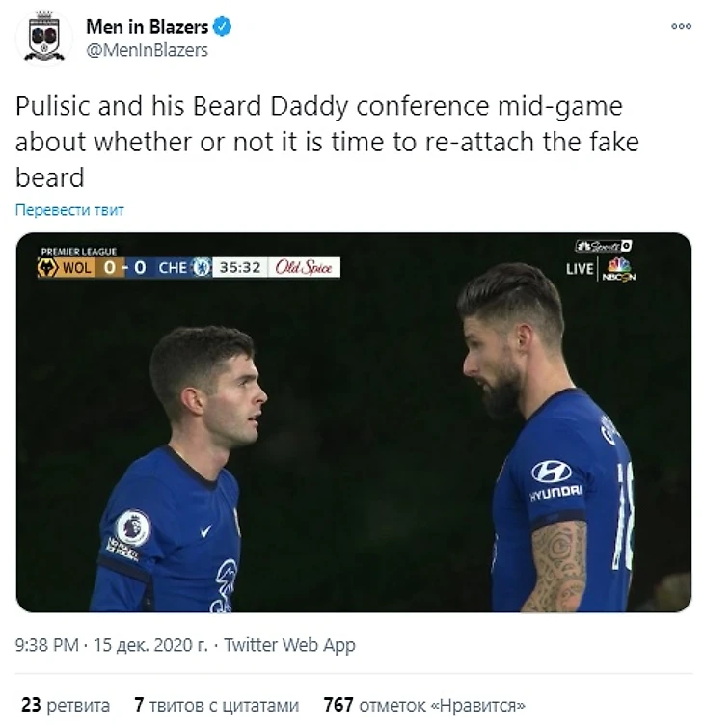View the 7 твитов с цитатами
The width and height of the screenshot is (704, 728).
pos(216,705)
